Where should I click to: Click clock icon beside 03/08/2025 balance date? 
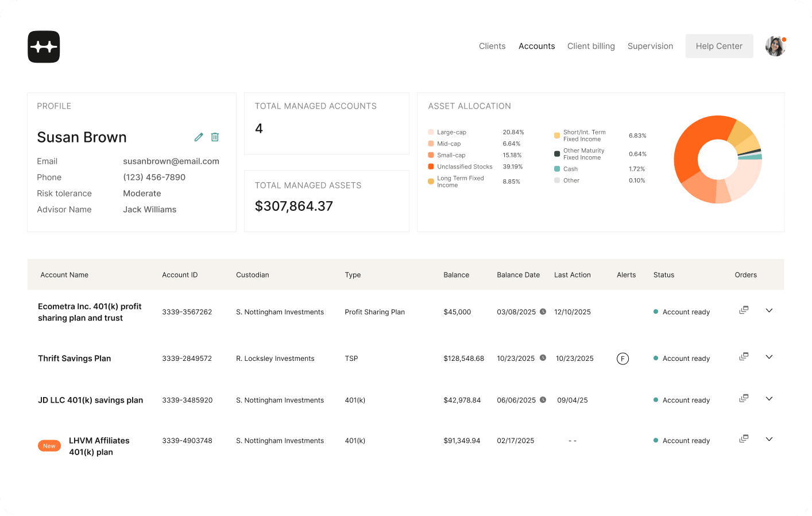tap(543, 312)
